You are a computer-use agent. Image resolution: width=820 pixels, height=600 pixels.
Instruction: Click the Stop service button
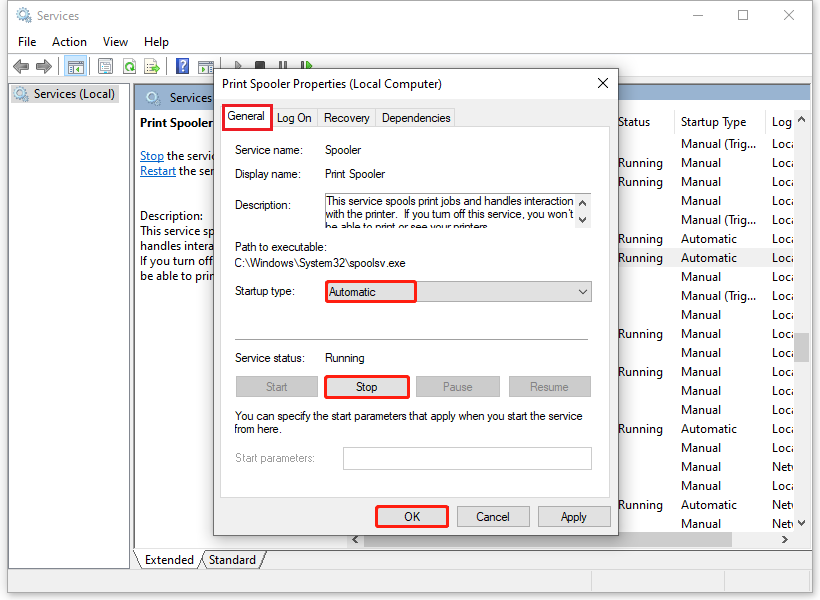click(367, 387)
